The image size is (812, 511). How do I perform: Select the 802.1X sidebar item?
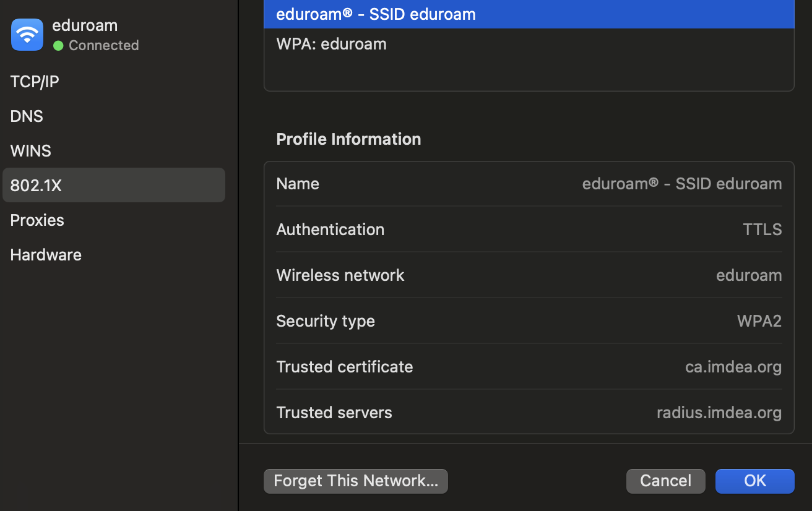[x=114, y=185]
